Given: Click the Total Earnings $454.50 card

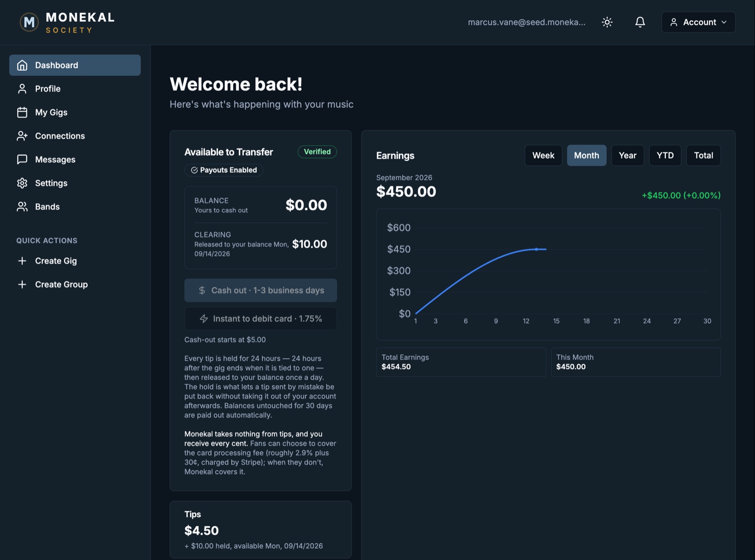Looking at the screenshot, I should 461,362.
